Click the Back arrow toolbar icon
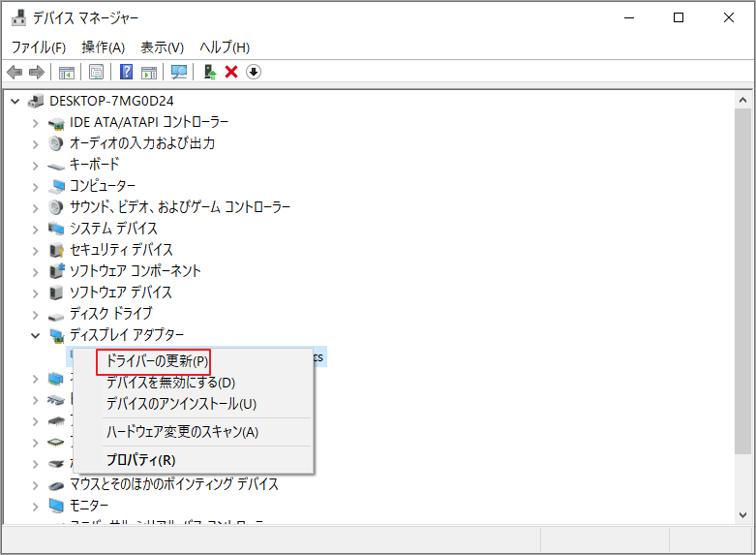This screenshot has width=756, height=555. pos(15,73)
